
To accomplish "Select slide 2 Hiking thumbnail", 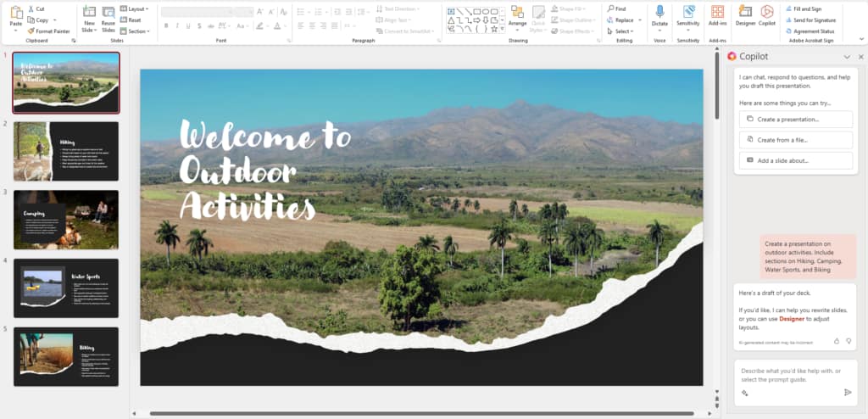I will 66,151.
